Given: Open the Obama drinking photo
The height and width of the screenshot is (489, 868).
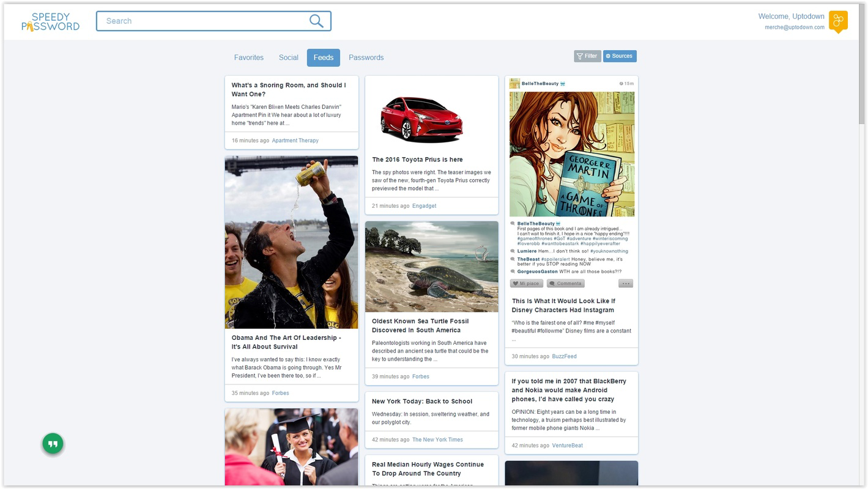Looking at the screenshot, I should 291,242.
